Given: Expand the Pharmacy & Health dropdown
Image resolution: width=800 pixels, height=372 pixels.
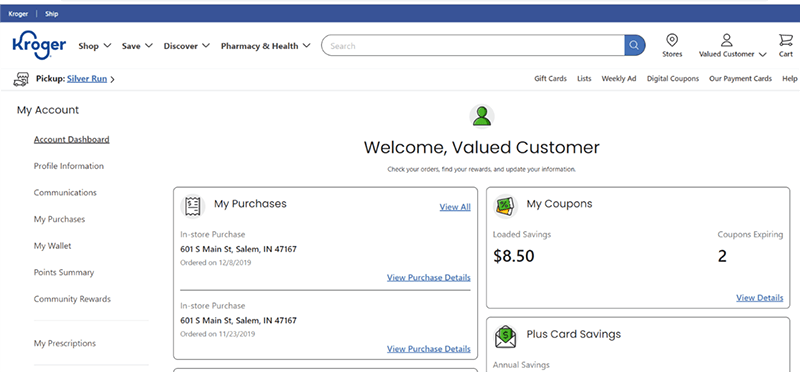Looking at the screenshot, I should pyautogui.click(x=265, y=46).
